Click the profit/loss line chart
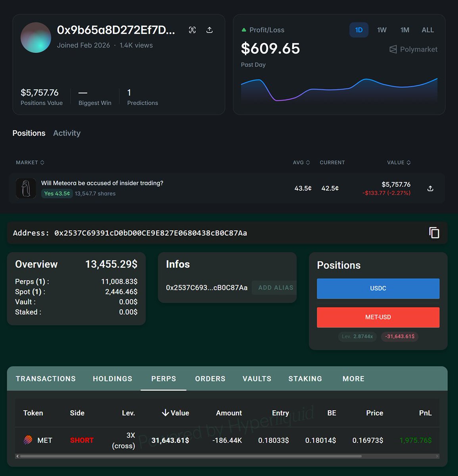Screen dimensions: 458x476 pyautogui.click(x=339, y=90)
